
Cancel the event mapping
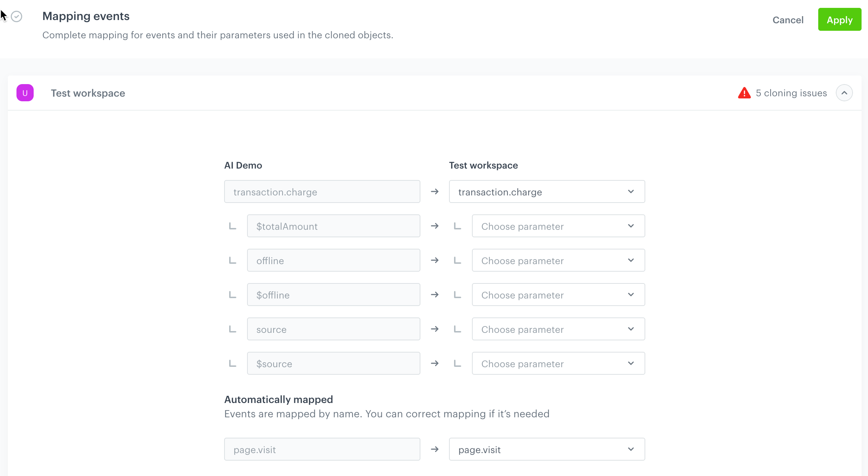pyautogui.click(x=788, y=20)
